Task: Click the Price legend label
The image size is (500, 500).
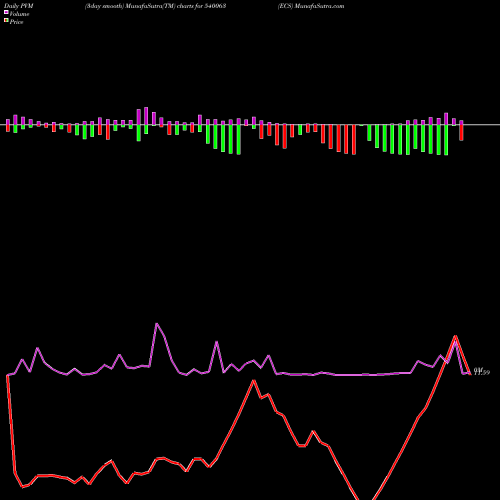Action: [16, 22]
